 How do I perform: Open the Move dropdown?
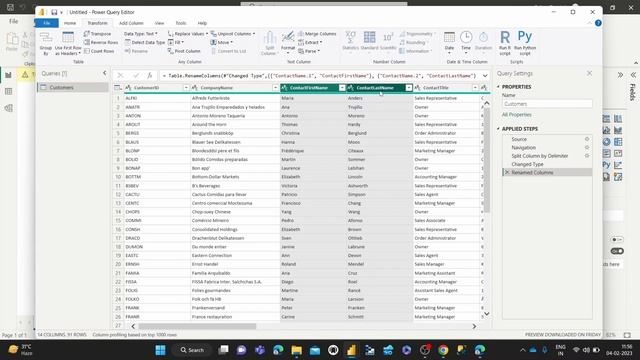point(221,42)
